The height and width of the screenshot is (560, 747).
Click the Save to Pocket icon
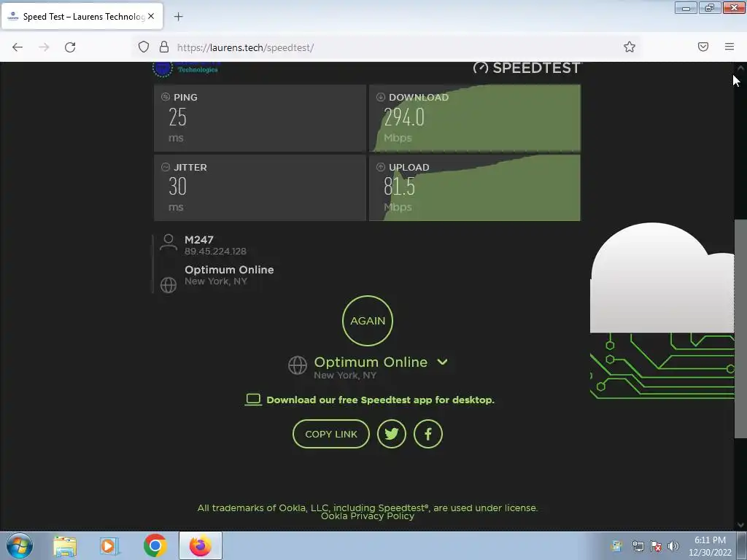coord(703,47)
